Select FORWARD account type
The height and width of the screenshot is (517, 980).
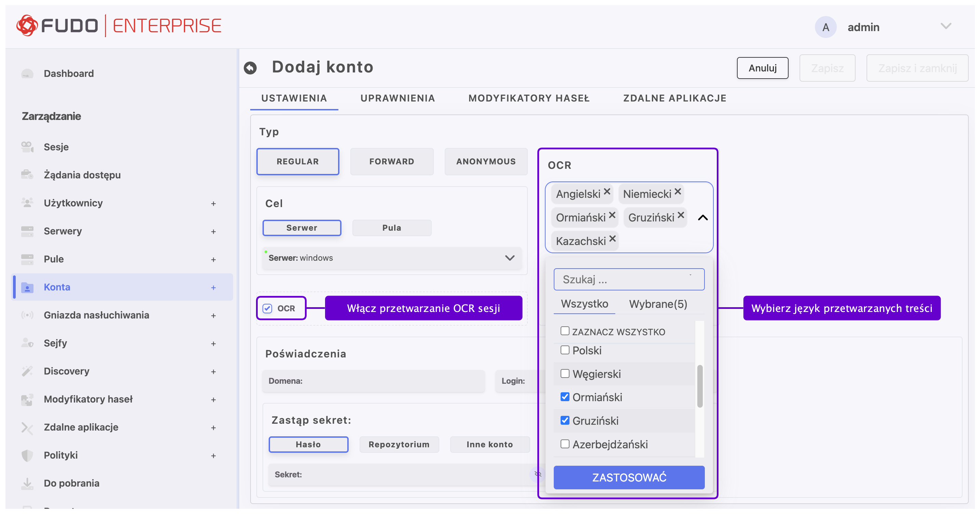coord(391,162)
